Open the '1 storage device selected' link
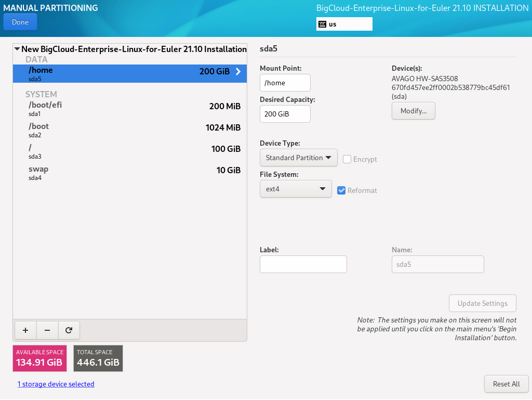The width and height of the screenshot is (532, 400). coord(56,384)
